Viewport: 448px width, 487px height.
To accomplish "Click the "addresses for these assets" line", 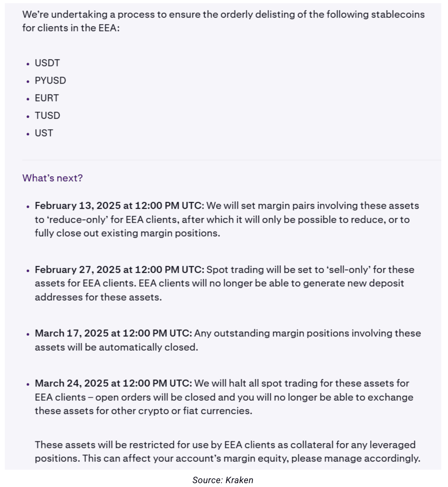I will (x=98, y=297).
